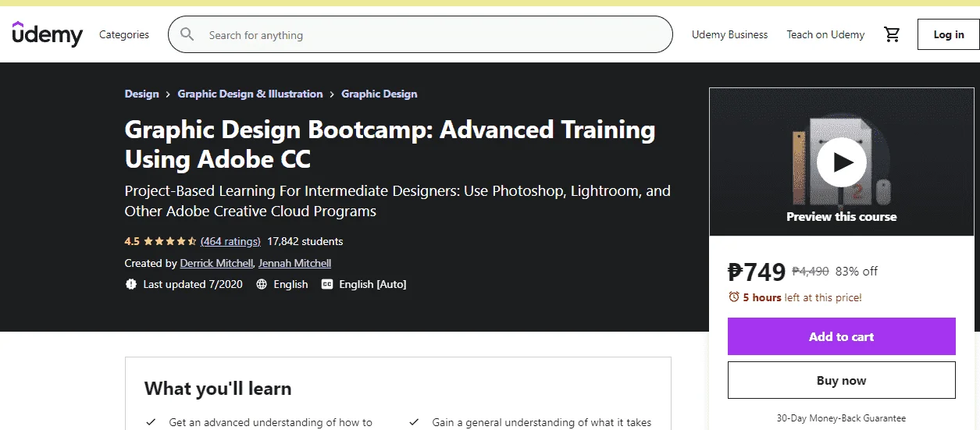Click the 17,842 students text

[x=305, y=241]
